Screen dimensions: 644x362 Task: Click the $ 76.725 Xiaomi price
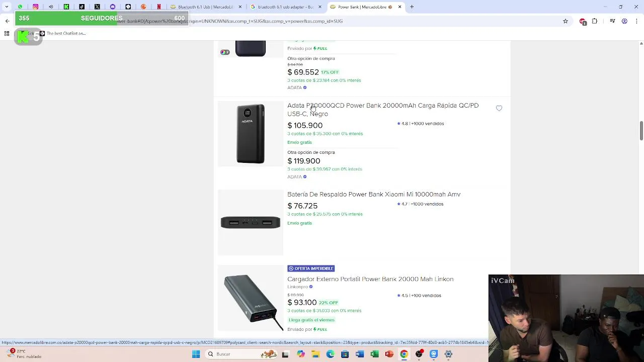(x=302, y=206)
